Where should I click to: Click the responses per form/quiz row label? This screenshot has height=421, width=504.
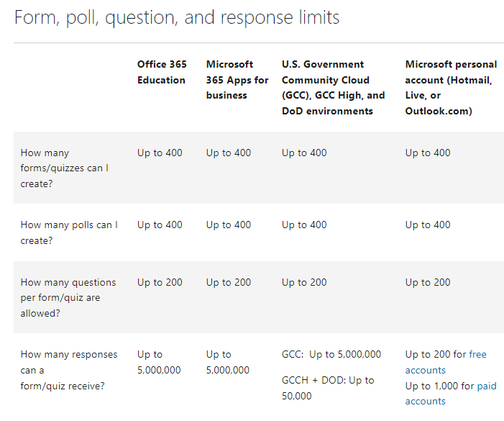69,370
